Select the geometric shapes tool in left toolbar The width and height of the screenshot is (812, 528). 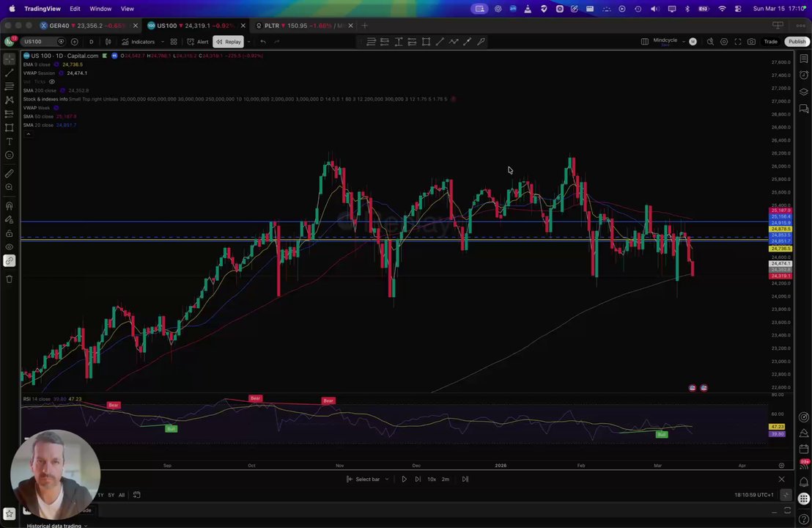point(10,128)
